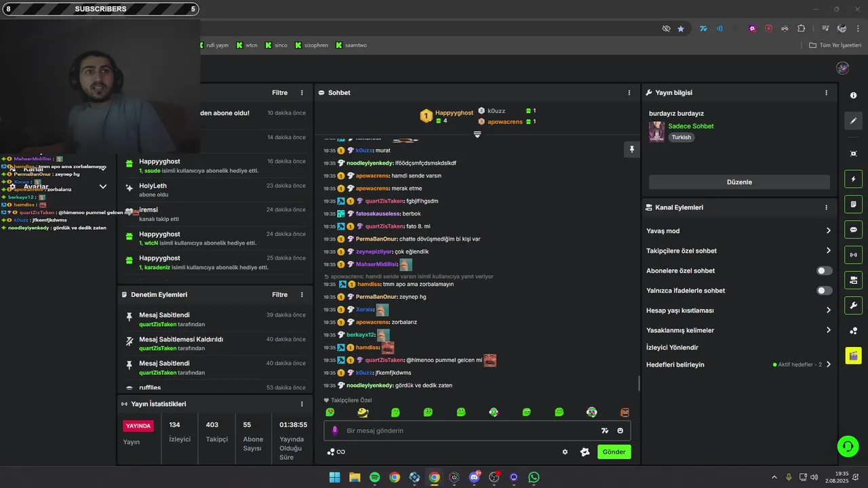
Task: Bookmark page with the star icon
Action: 681,28
